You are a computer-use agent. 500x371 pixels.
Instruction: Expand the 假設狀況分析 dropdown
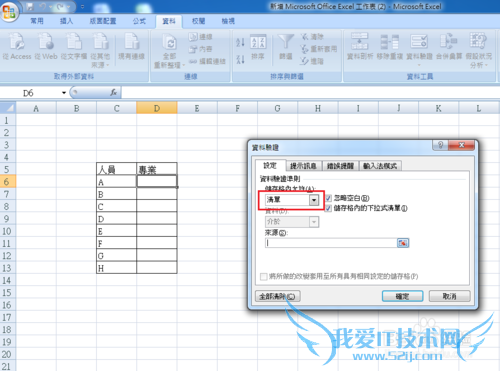(486, 65)
